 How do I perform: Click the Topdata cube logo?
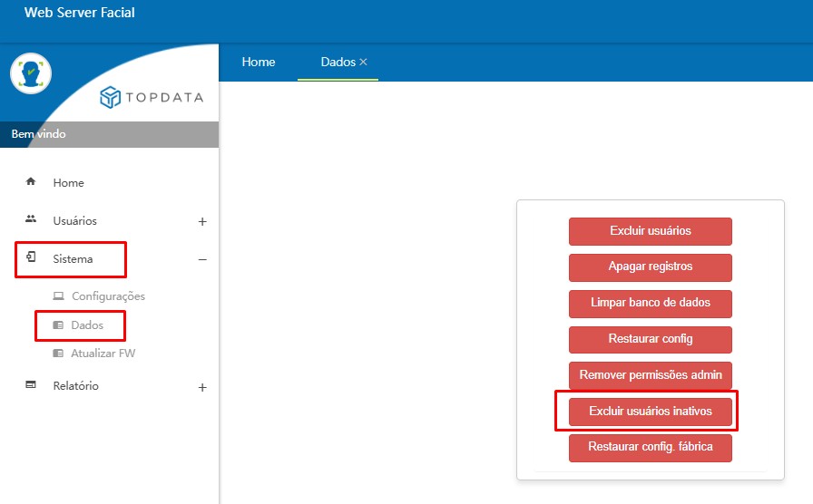[x=110, y=97]
